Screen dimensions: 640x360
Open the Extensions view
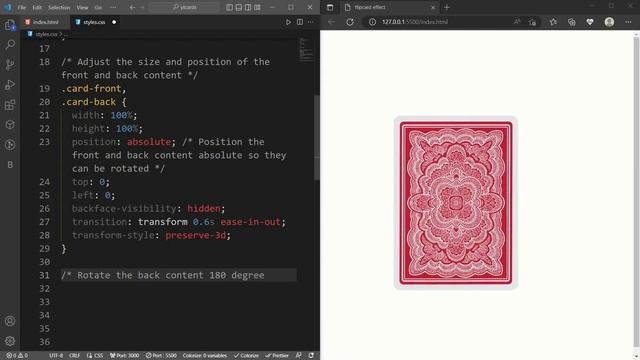pyautogui.click(x=10, y=105)
